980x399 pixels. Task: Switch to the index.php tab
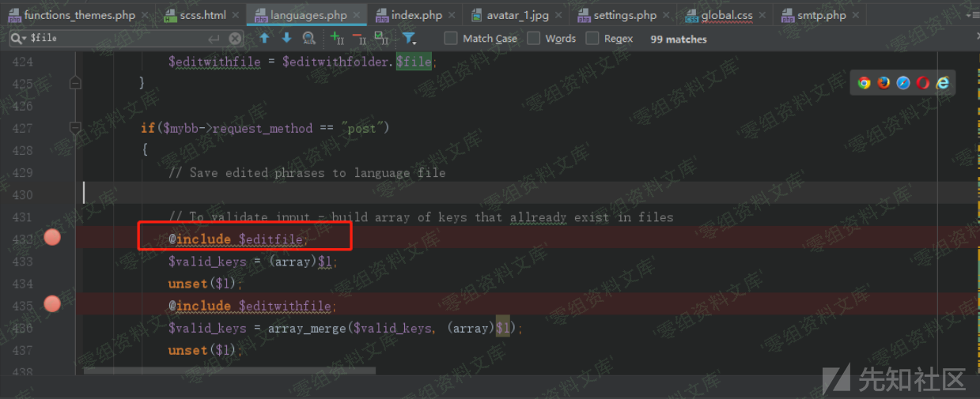pos(416,15)
